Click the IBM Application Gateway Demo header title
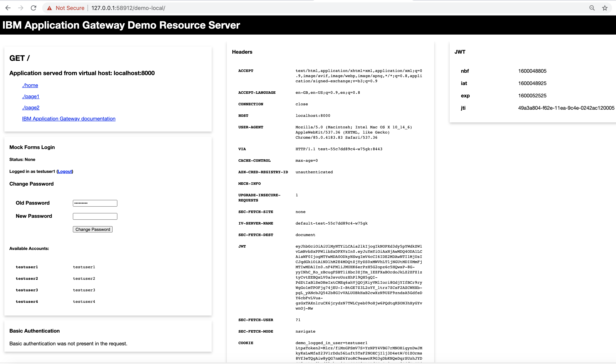This screenshot has height=364, width=616. 121,25
